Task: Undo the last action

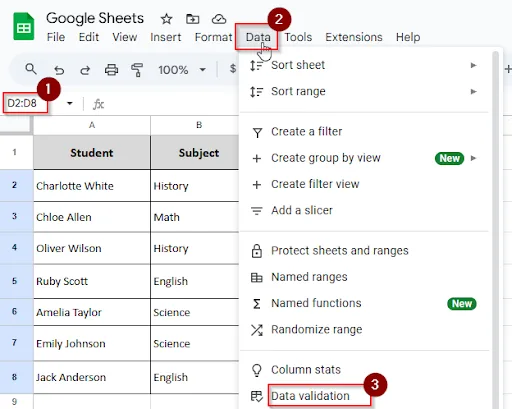Action: coord(59,70)
